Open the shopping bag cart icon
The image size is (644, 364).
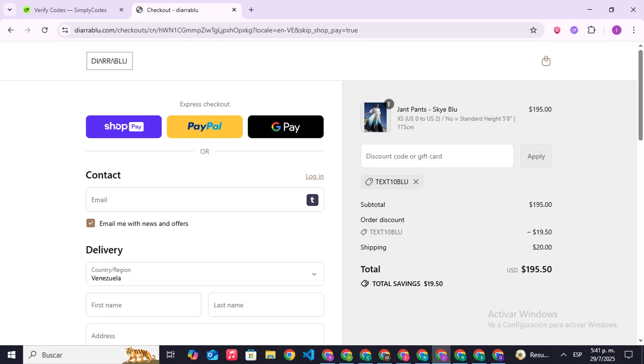pyautogui.click(x=546, y=61)
